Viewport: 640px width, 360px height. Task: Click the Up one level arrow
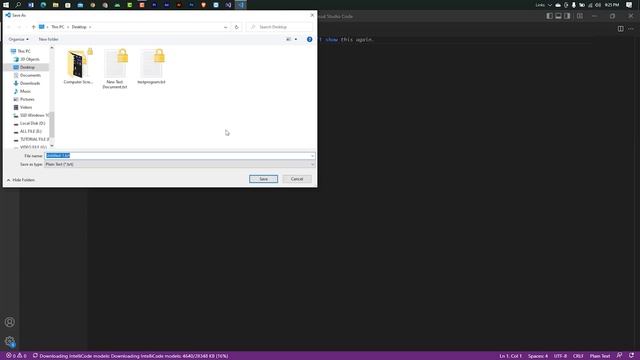(33, 27)
